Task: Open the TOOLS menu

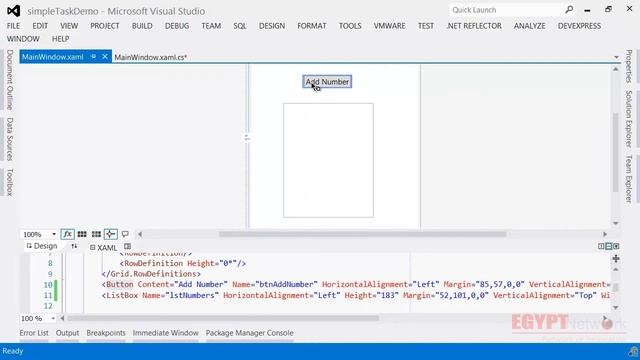Action: (x=350, y=26)
